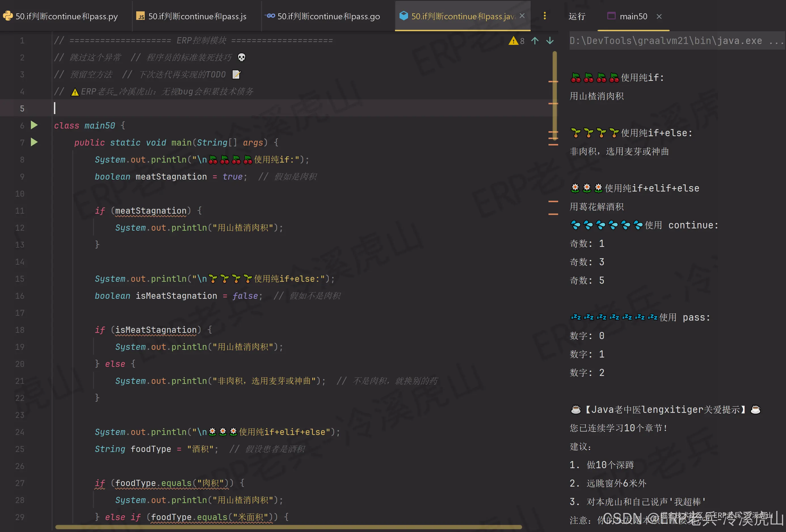Screen dimensions: 786x532
Task: Click Python file icon on the .py tab
Action: coord(8,16)
